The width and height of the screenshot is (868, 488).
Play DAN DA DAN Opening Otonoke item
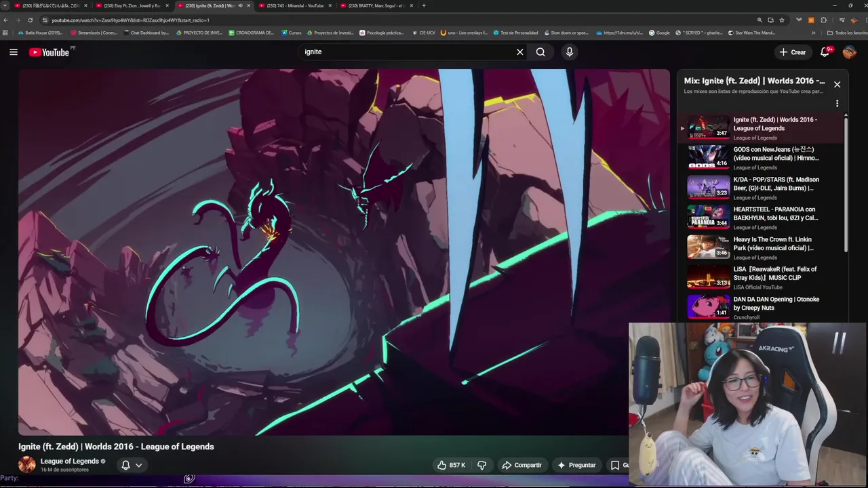(x=762, y=307)
